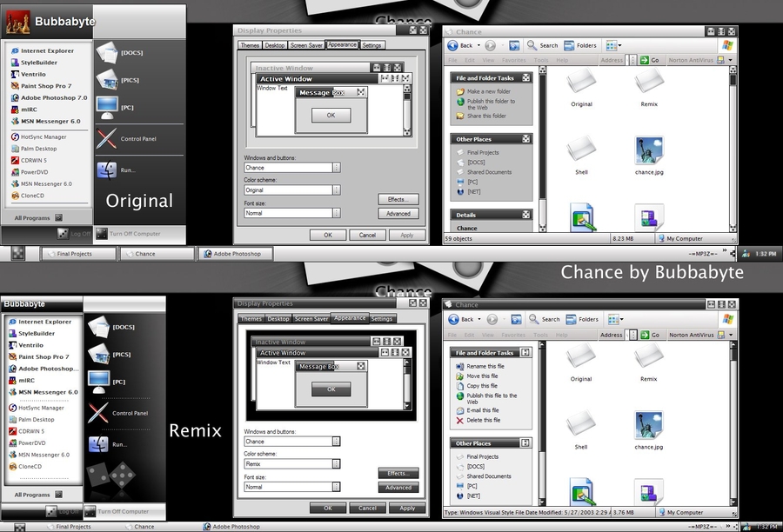Launch StyleBuilder from the Original start menu
This screenshot has width=783, height=532.
(x=34, y=63)
